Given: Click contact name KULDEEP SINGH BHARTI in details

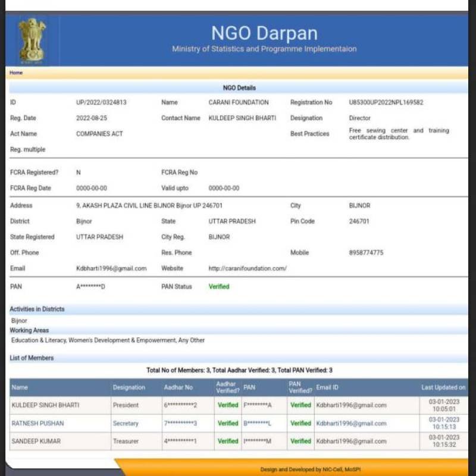Looking at the screenshot, I should pyautogui.click(x=242, y=118).
